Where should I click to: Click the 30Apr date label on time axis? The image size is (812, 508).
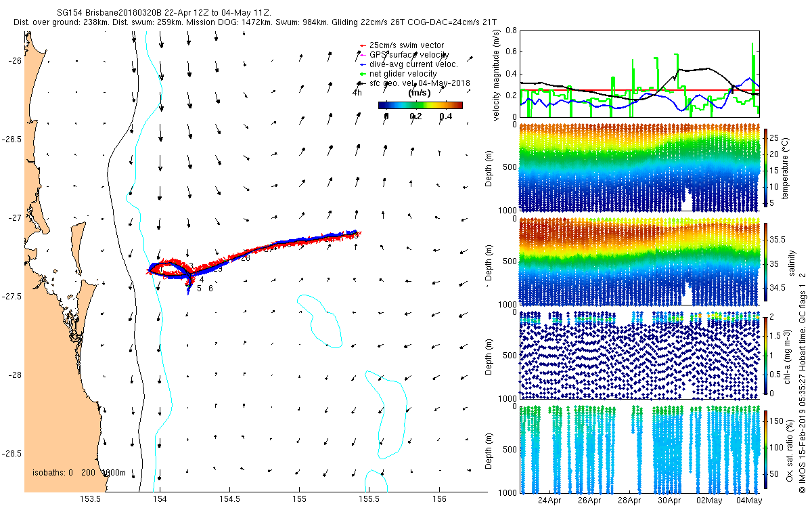pyautogui.click(x=669, y=501)
